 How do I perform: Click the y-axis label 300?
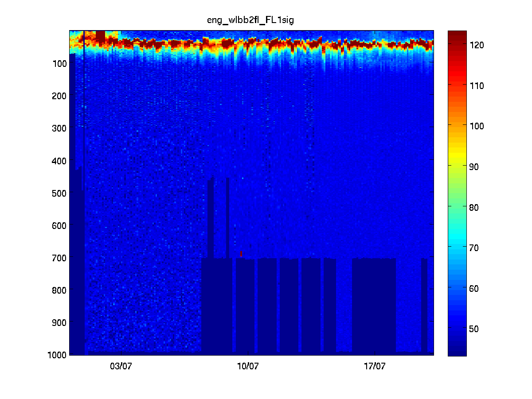point(60,128)
